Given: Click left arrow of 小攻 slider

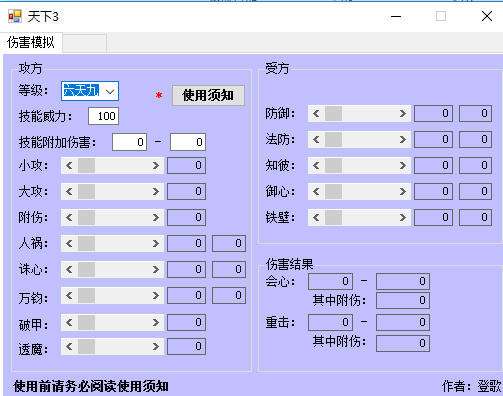Looking at the screenshot, I should [69, 166].
